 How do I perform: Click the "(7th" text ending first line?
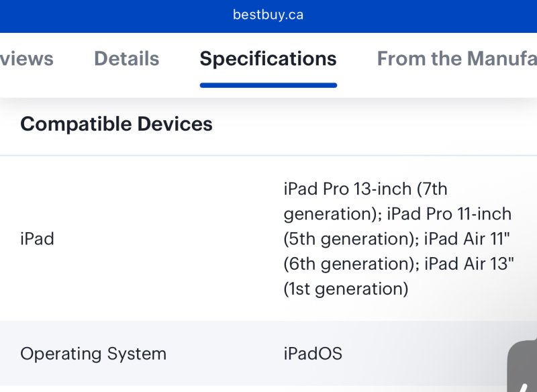[x=432, y=189]
